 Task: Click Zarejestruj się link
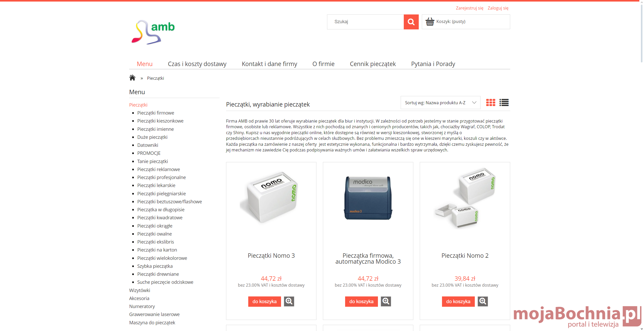(469, 8)
